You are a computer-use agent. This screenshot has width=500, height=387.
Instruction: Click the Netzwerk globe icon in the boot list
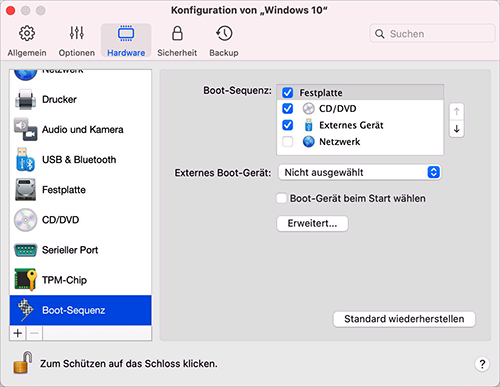tap(309, 142)
